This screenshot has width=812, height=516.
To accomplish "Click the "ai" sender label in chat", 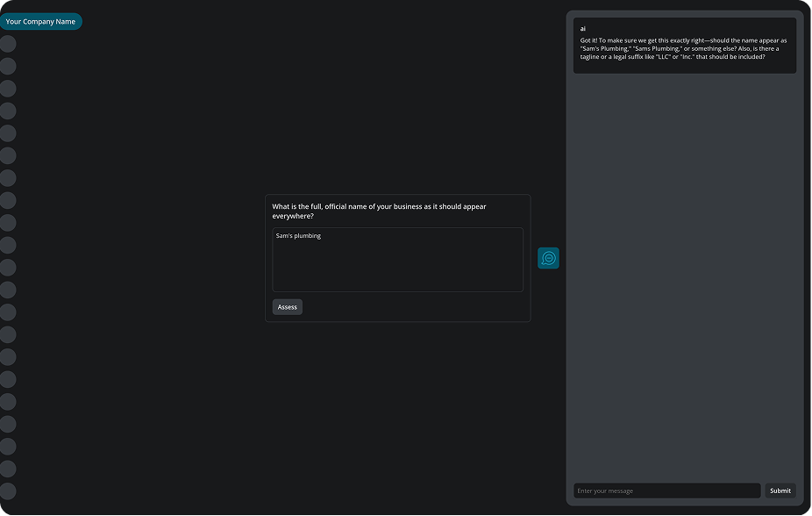I will click(x=583, y=29).
